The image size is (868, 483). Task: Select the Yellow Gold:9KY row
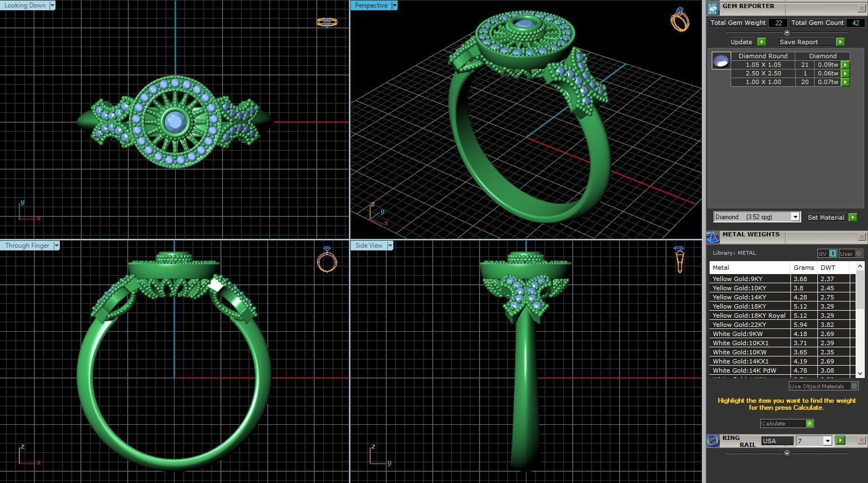[x=782, y=279]
